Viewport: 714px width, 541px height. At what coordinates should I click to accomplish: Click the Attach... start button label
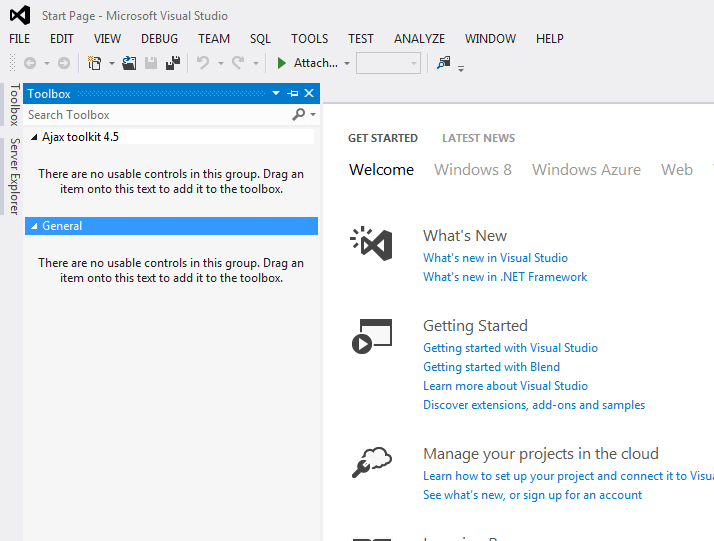(316, 63)
